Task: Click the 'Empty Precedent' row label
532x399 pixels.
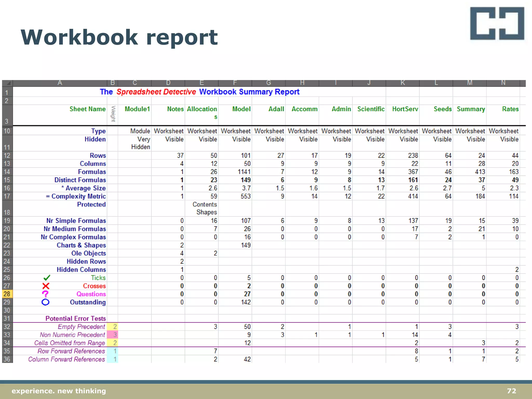Action: (x=81, y=327)
